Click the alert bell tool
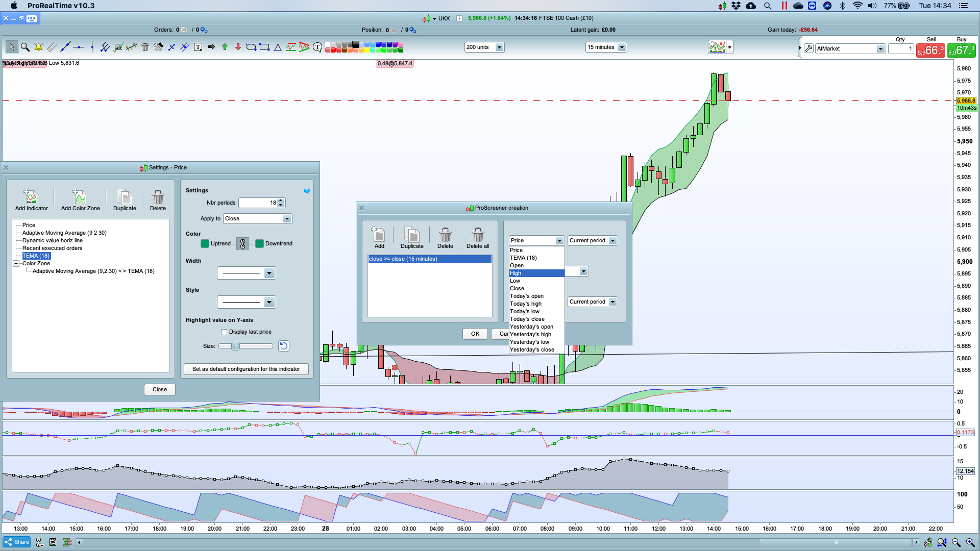980x551 pixels. pyautogui.click(x=38, y=47)
